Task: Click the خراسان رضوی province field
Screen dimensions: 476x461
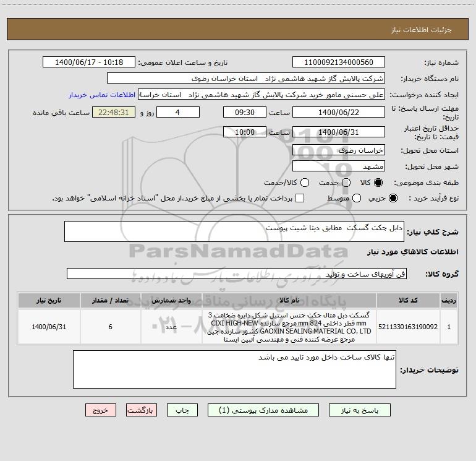Action: [x=339, y=150]
